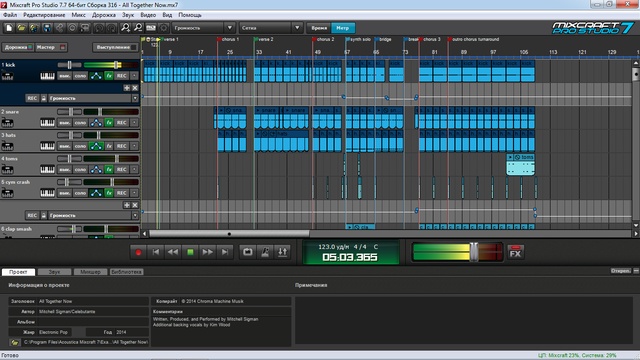This screenshot has width=640, height=360.
Task: Solo the kick track
Action: (80, 76)
